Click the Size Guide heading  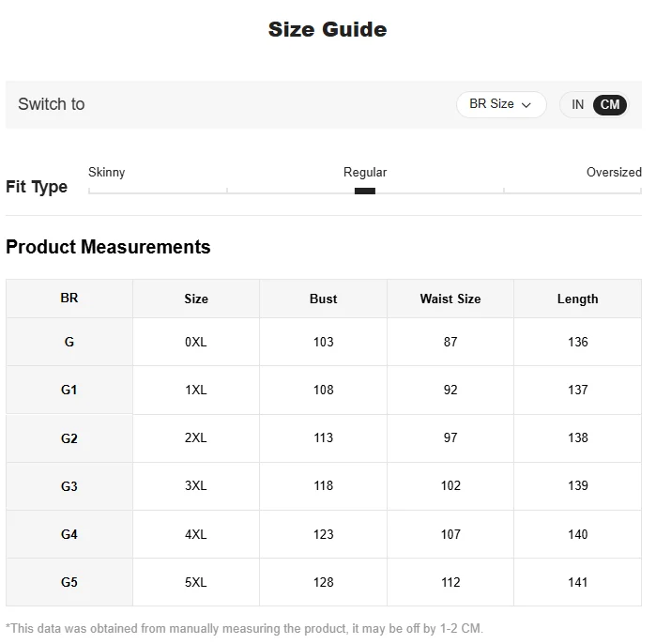point(328,29)
